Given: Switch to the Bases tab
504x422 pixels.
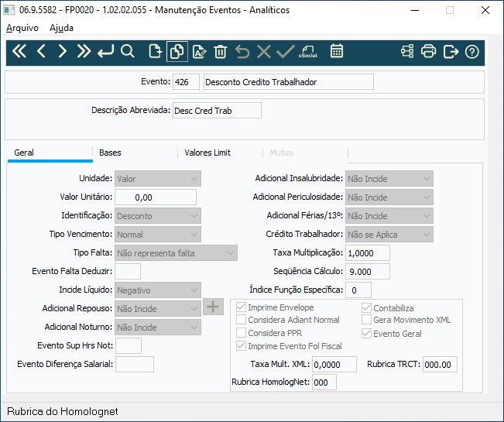Looking at the screenshot, I should 110,153.
